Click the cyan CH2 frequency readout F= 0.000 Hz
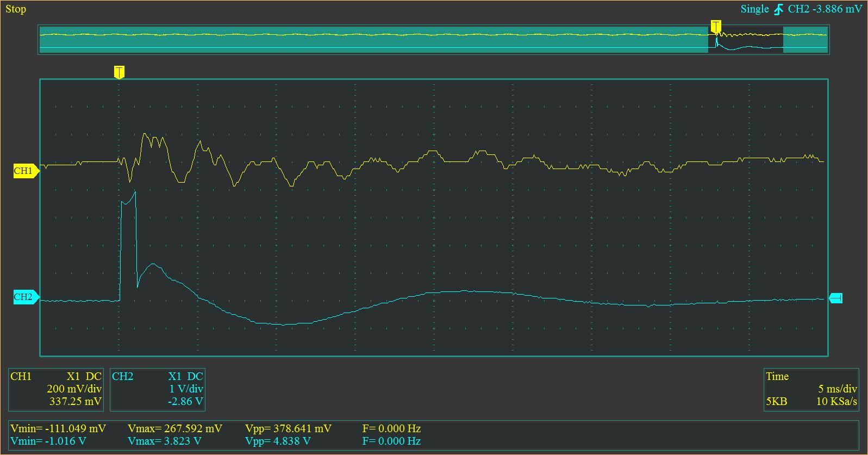868x455 pixels. (391, 441)
